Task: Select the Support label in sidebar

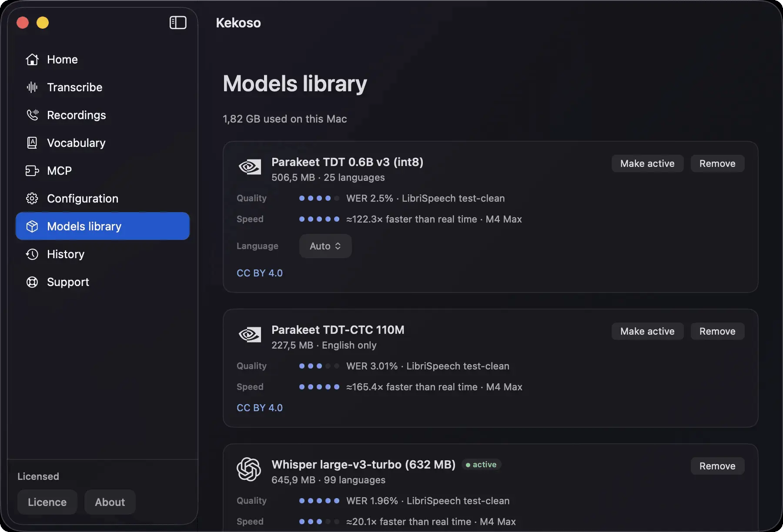Action: click(68, 282)
